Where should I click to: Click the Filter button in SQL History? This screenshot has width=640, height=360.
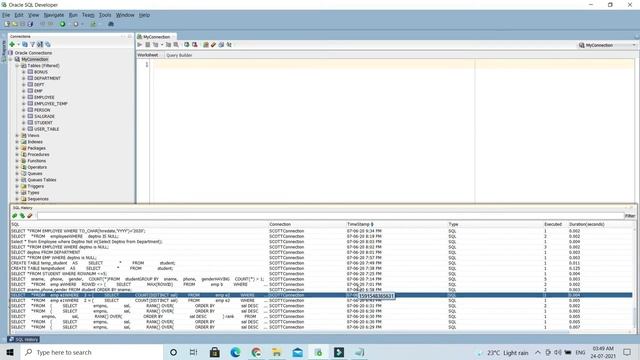(x=630, y=216)
